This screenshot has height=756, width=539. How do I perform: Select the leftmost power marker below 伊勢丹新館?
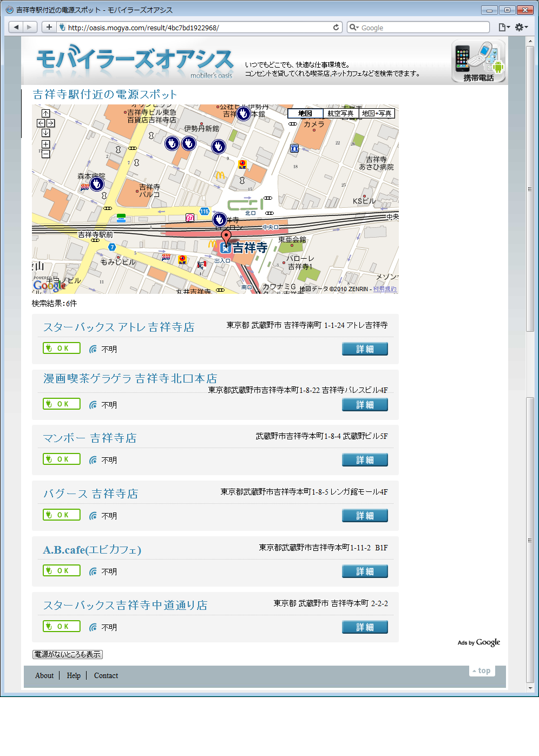(172, 143)
